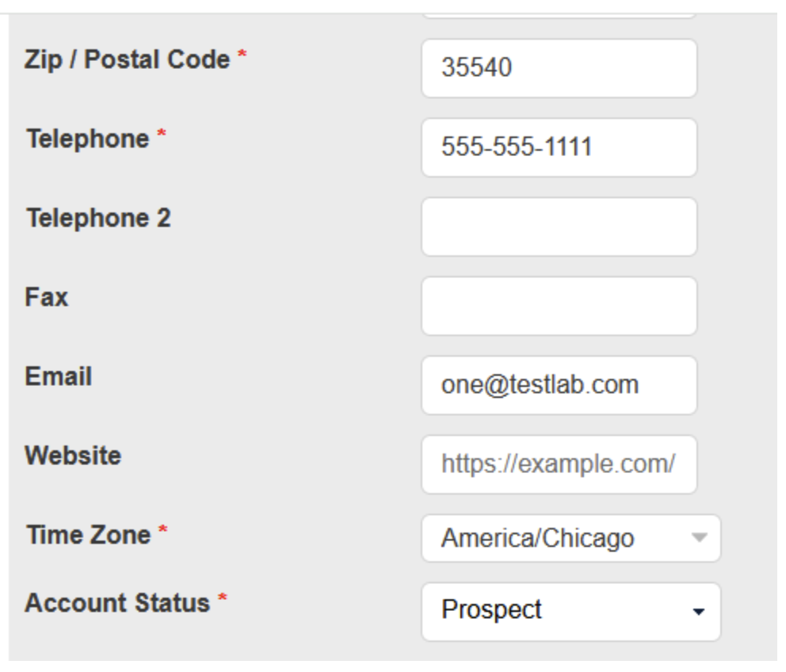This screenshot has height=672, width=786.
Task: Click the Email label
Action: click(x=59, y=376)
